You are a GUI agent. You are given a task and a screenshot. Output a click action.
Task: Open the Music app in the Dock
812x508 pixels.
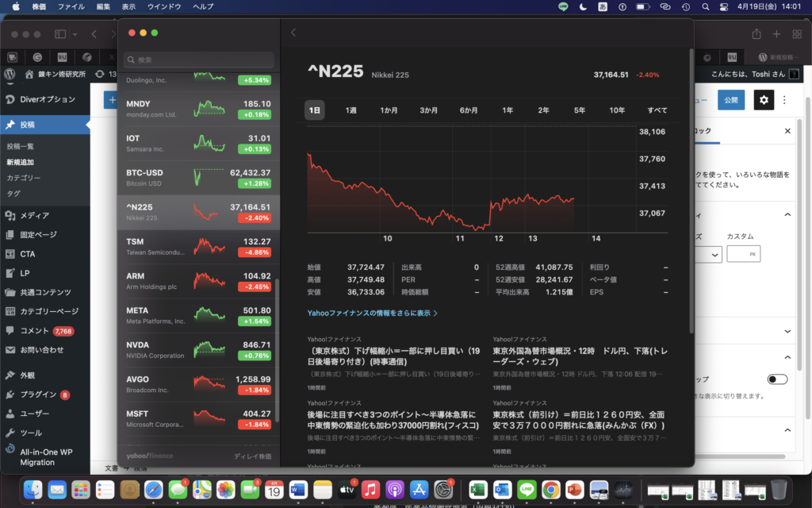click(x=370, y=489)
